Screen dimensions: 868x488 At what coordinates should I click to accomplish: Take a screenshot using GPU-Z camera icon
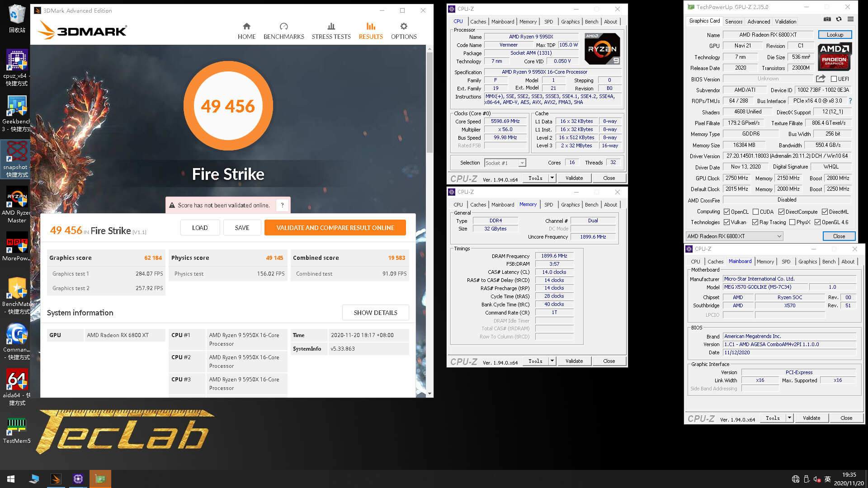(x=827, y=19)
